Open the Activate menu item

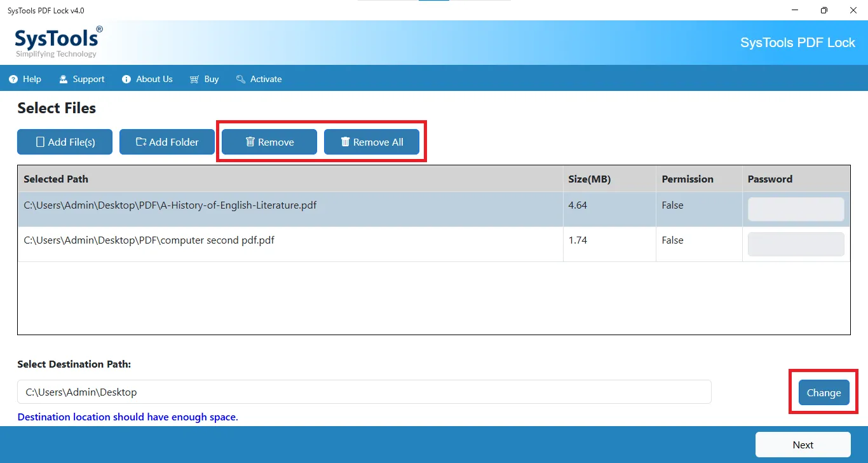click(x=259, y=79)
